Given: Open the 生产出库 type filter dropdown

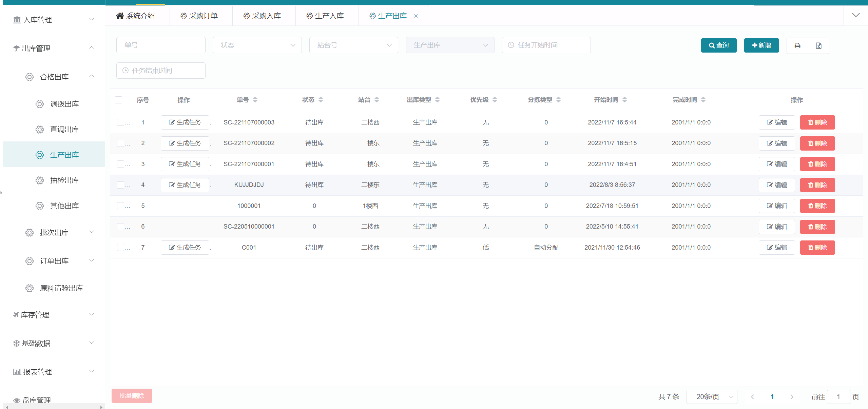Looking at the screenshot, I should tap(450, 45).
